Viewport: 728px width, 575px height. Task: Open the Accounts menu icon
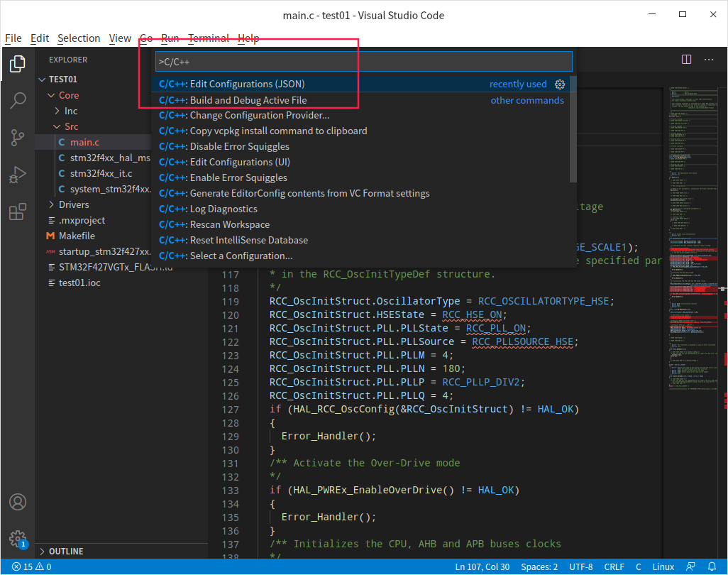pos(18,502)
